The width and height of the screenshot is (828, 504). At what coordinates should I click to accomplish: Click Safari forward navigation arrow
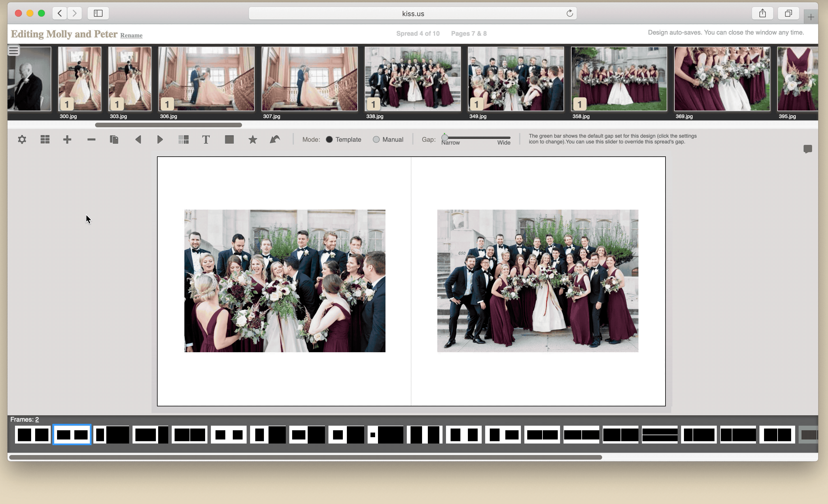tap(75, 14)
